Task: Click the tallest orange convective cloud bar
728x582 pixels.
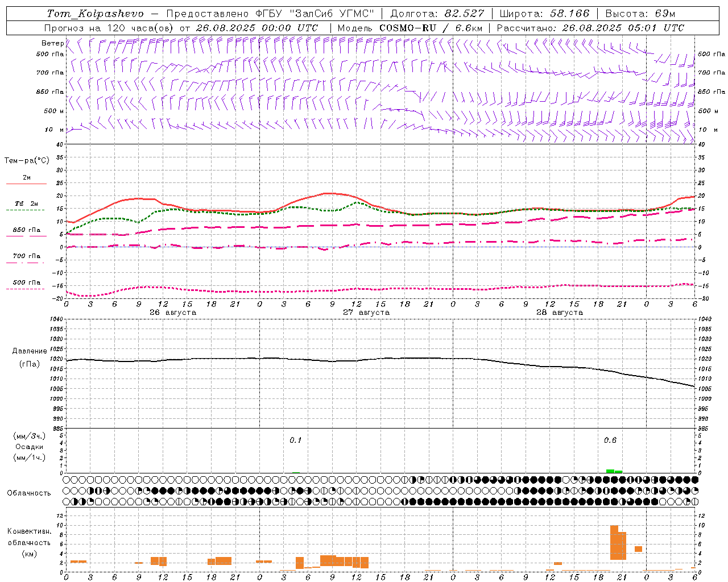Action: click(614, 543)
